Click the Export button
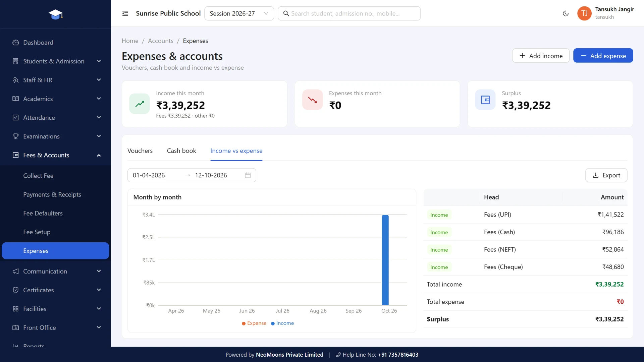Viewport: 644px width, 362px height. [x=606, y=175]
